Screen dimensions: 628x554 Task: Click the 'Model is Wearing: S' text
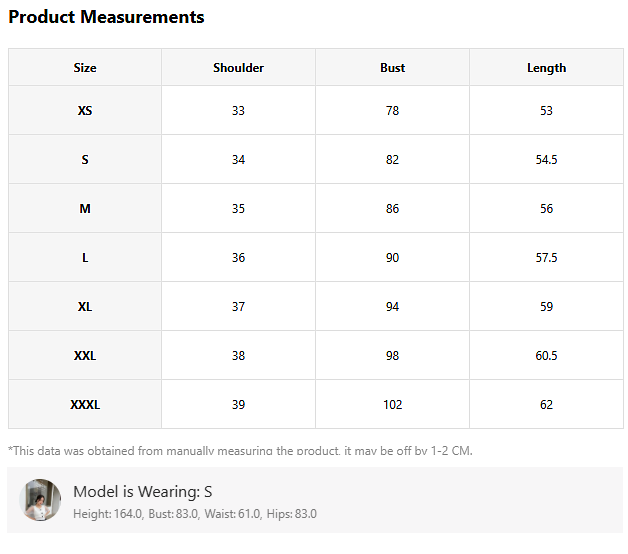[x=142, y=491]
